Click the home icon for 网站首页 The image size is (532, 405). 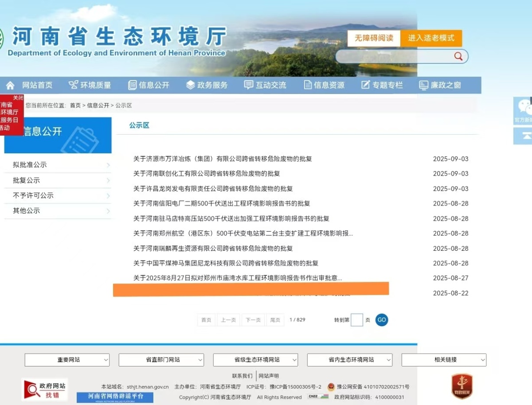pyautogui.click(x=10, y=85)
